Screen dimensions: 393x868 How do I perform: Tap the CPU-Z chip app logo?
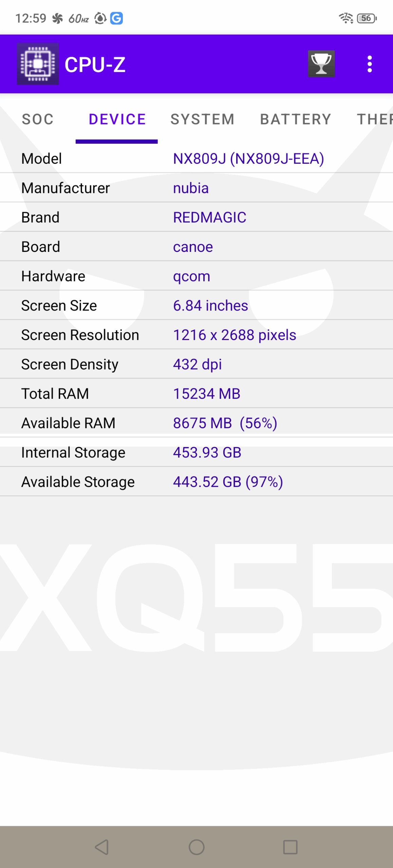[38, 64]
